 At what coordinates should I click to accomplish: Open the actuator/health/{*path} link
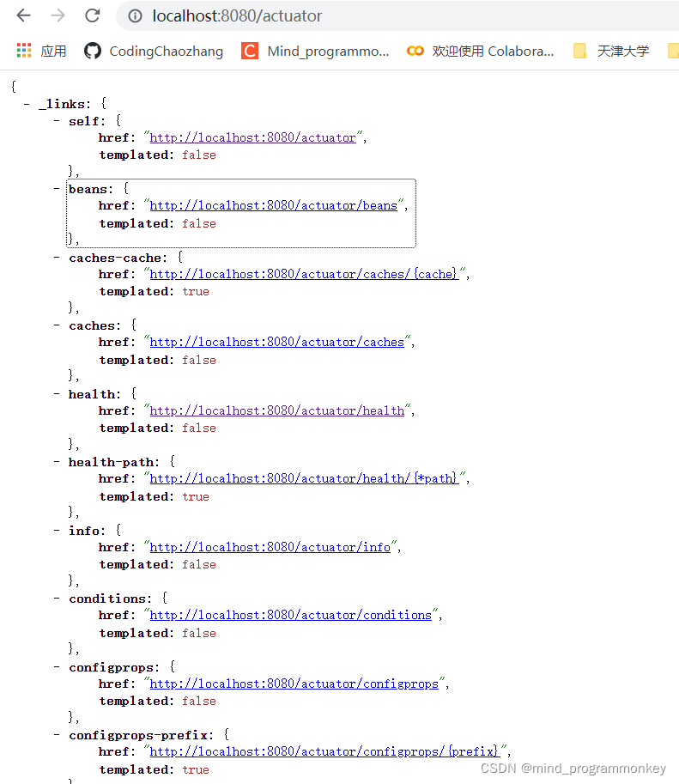304,478
